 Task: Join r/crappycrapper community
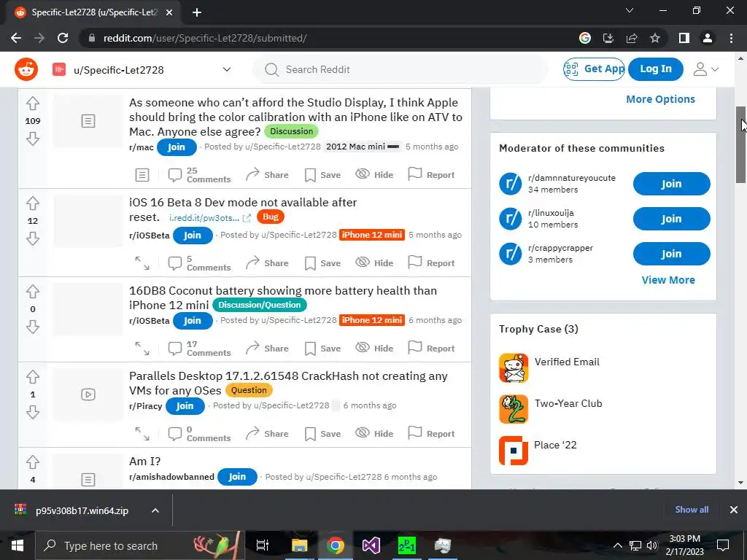click(x=671, y=254)
